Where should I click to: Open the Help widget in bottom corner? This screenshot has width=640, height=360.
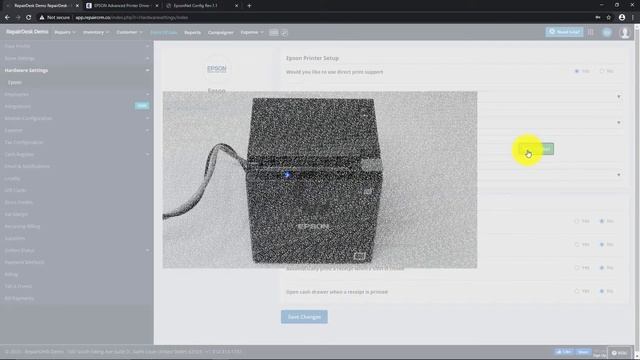(619, 353)
